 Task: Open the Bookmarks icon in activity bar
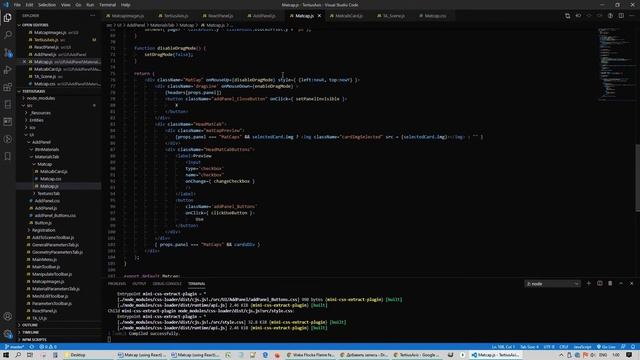[x=8, y=156]
